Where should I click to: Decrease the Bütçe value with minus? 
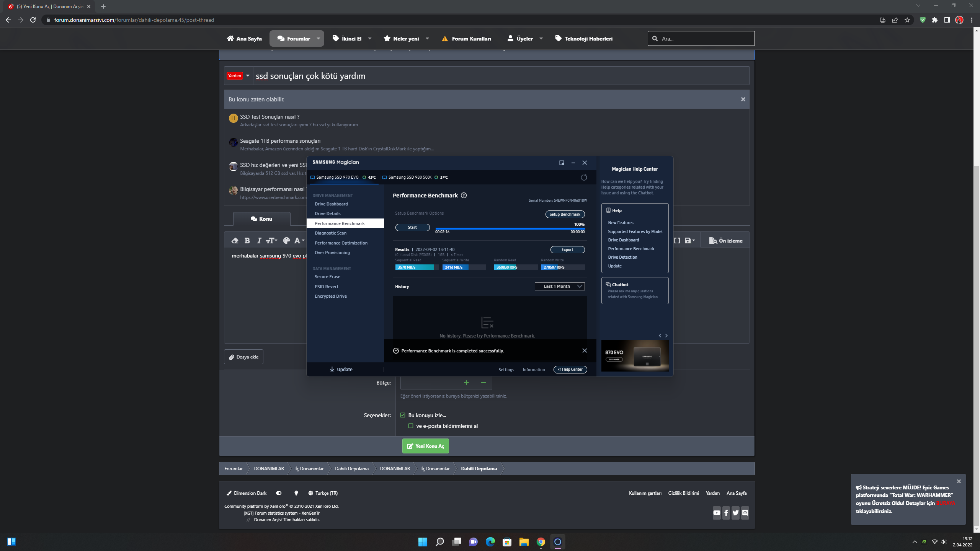tap(483, 383)
